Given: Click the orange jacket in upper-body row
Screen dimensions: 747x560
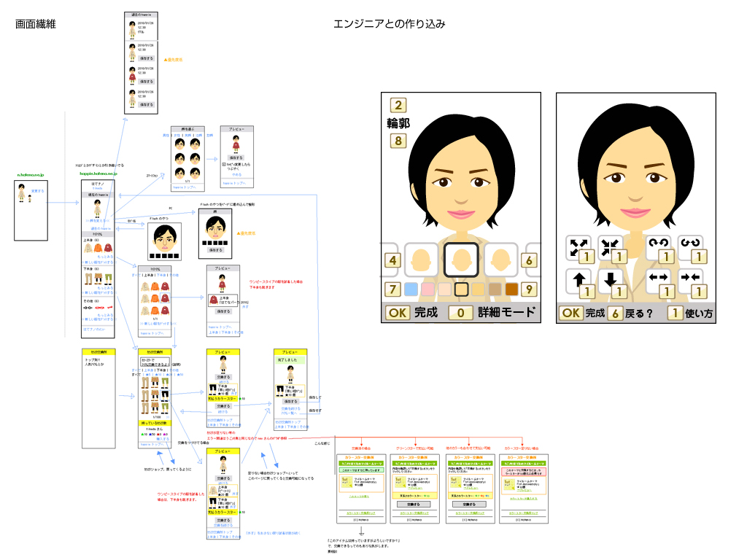Looking at the screenshot, I should [98, 248].
